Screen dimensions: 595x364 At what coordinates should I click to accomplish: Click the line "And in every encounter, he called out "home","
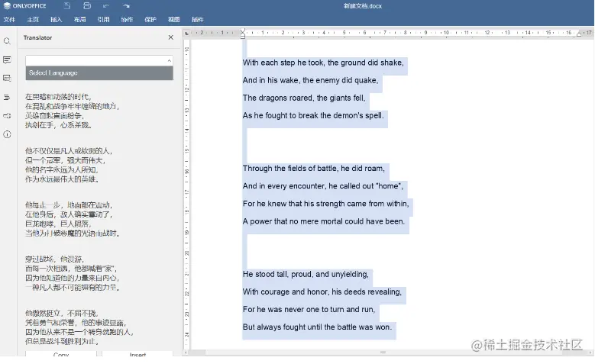click(x=323, y=186)
